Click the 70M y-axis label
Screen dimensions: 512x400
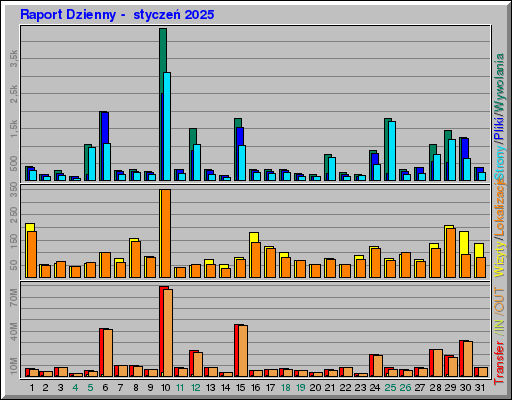[x=14, y=298]
